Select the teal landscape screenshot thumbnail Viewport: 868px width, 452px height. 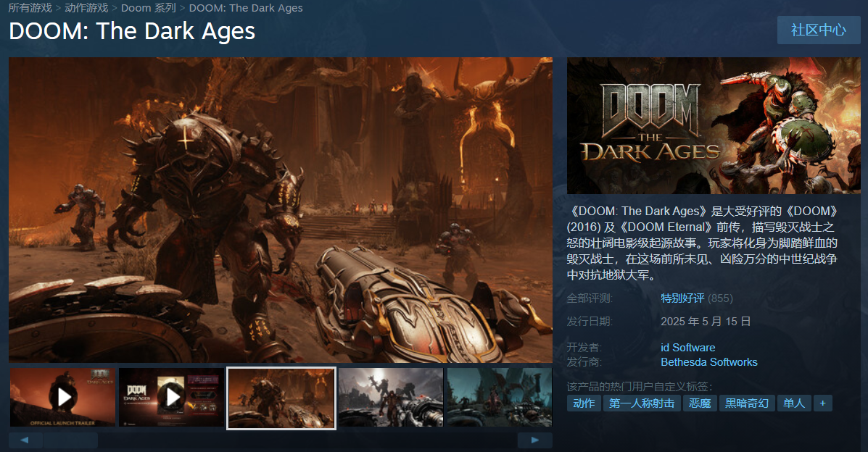tap(500, 397)
